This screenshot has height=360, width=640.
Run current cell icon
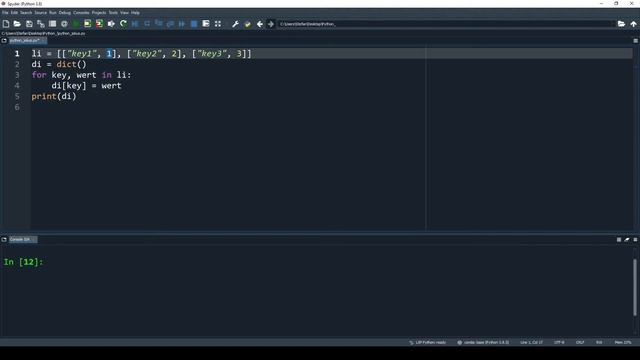[87, 24]
